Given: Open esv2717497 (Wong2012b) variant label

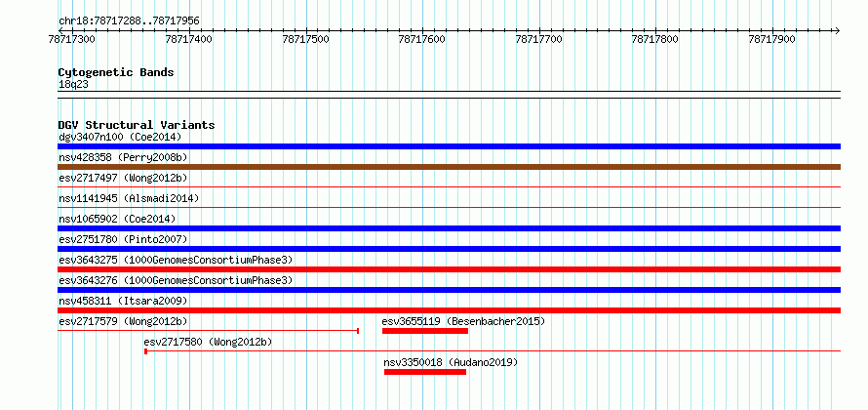Looking at the screenshot, I should click(123, 178).
